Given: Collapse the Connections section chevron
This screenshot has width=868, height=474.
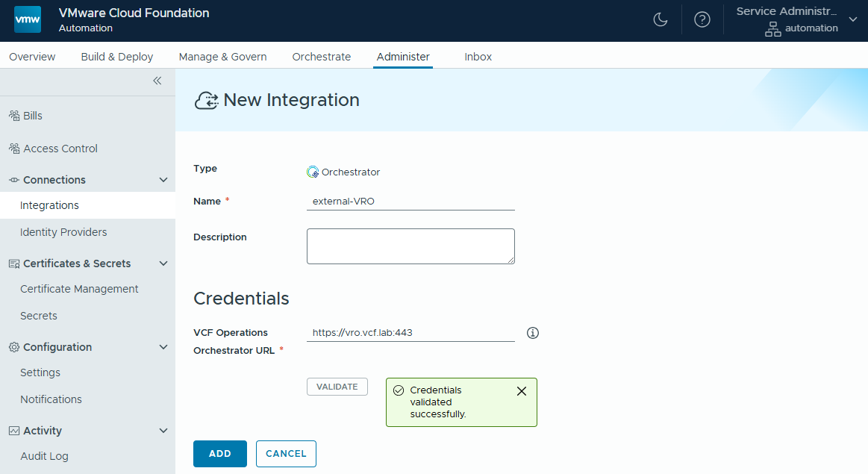Looking at the screenshot, I should 163,180.
